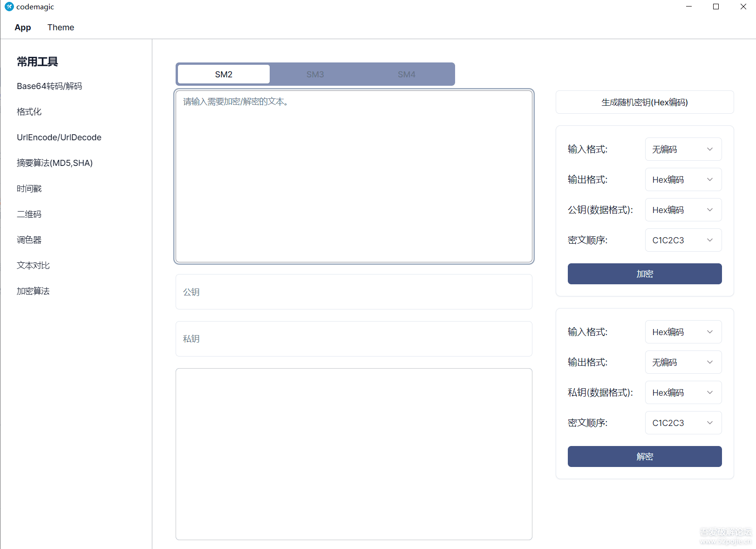Switch to the SM4 tab
756x549 pixels.
(406, 74)
